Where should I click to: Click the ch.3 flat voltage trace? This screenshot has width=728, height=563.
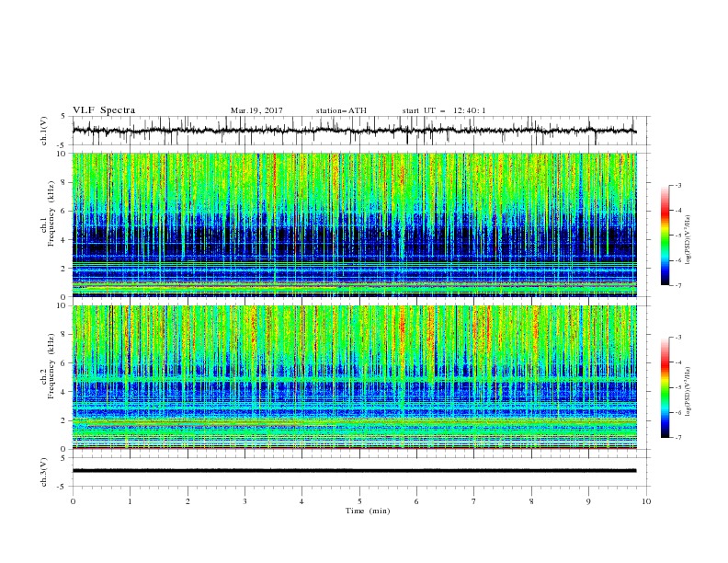pos(355,471)
